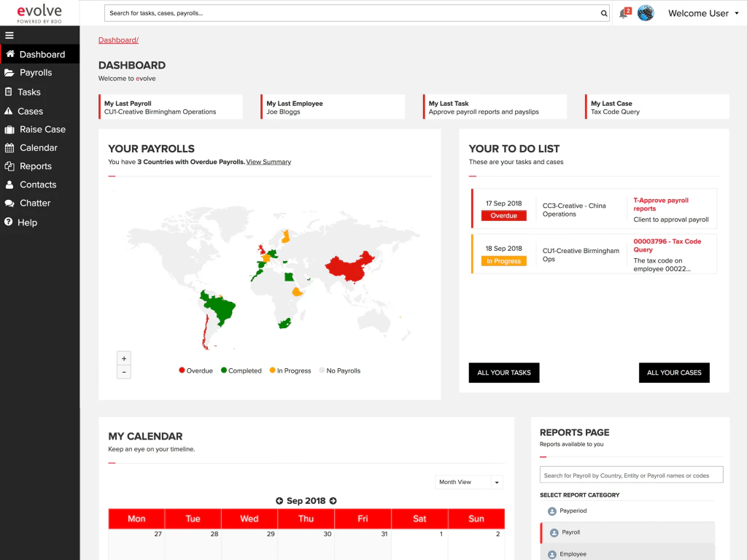The height and width of the screenshot is (560, 747).
Task: Collapse sidebar with hamburger menu icon
Action: [x=9, y=35]
